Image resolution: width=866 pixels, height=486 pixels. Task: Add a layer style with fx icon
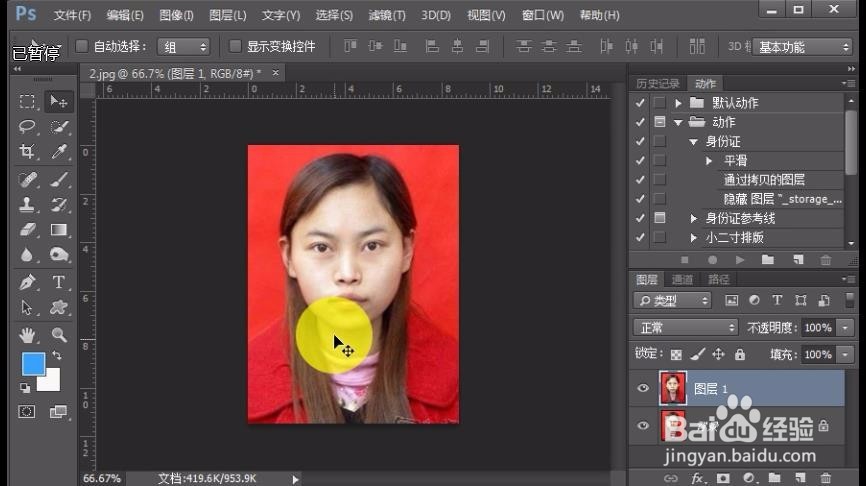[697, 478]
